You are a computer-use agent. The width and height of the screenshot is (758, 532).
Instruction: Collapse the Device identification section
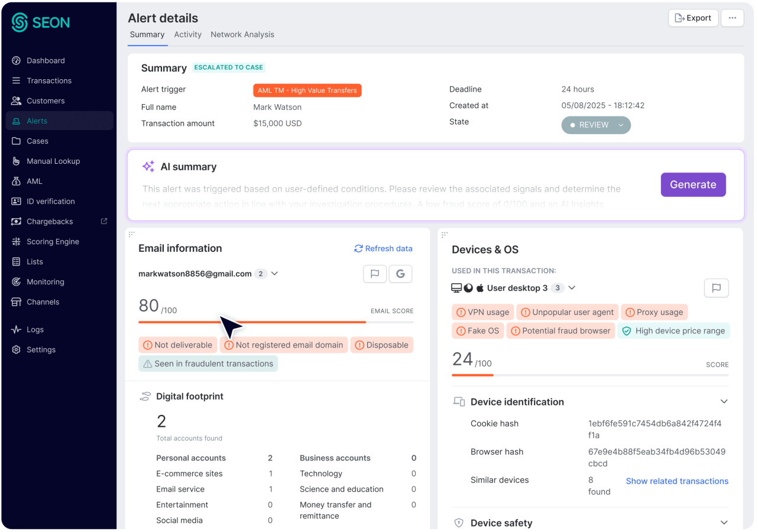click(x=724, y=402)
